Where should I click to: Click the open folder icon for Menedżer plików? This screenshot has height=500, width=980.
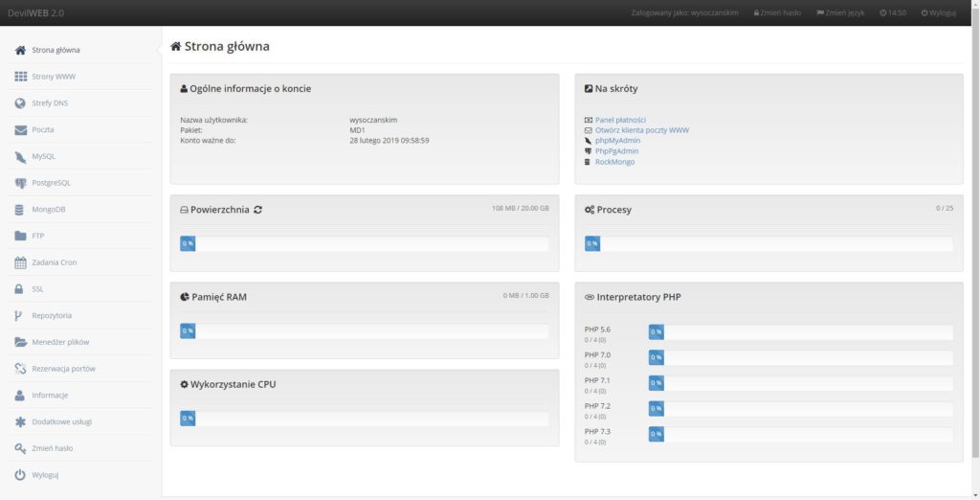tap(21, 342)
